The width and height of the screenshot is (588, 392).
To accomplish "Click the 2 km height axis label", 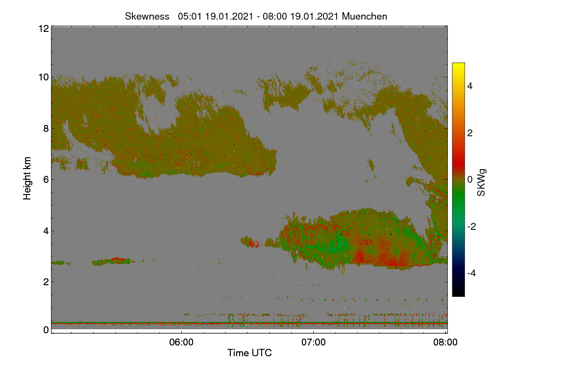I will [46, 281].
